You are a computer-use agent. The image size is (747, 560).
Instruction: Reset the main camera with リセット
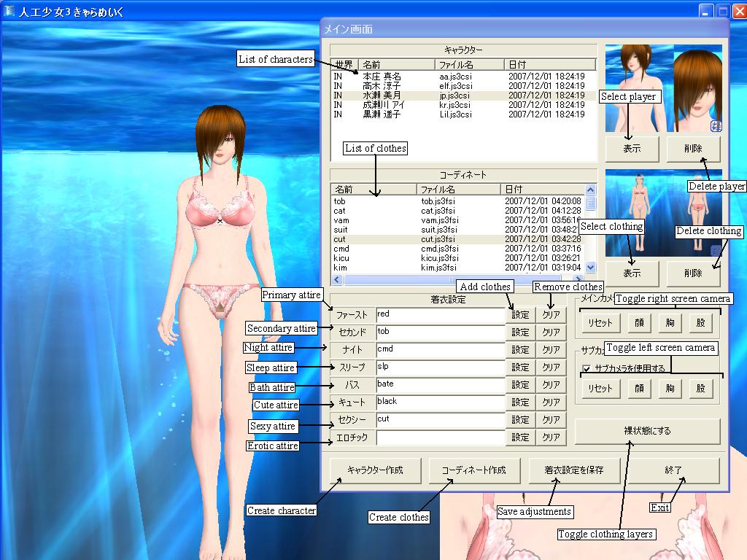coord(600,323)
